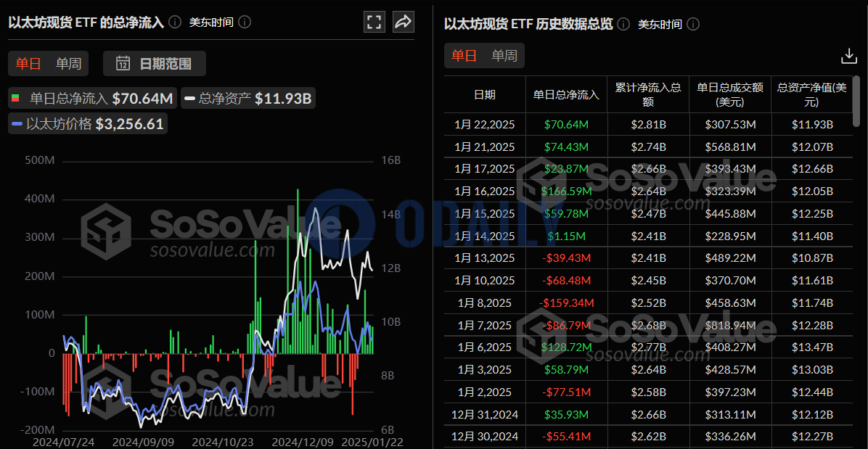Toggle 以太坊价格 legend series
This screenshot has height=449, width=868.
88,124
